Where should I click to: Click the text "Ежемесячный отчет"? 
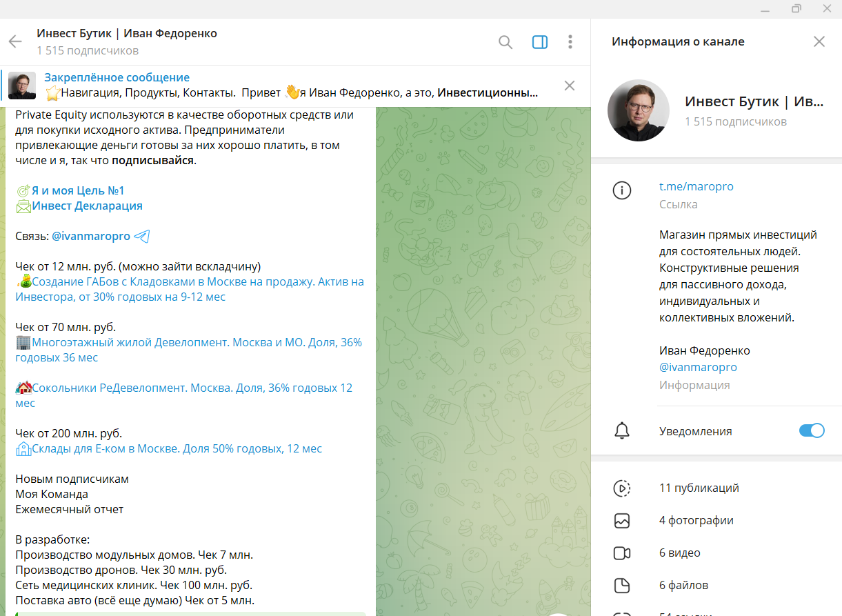[x=69, y=509]
